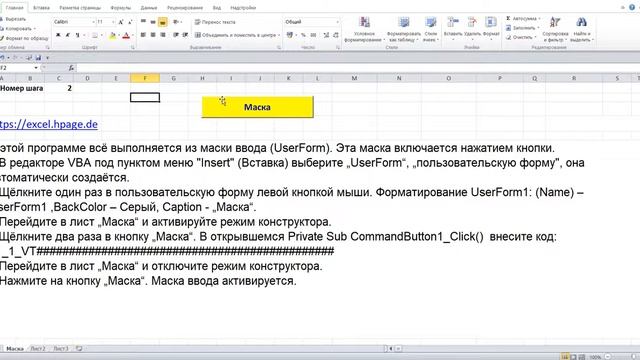Viewport: 640px width, 360px height.
Task: Open the Заполнить fill menu
Action: click(x=522, y=28)
